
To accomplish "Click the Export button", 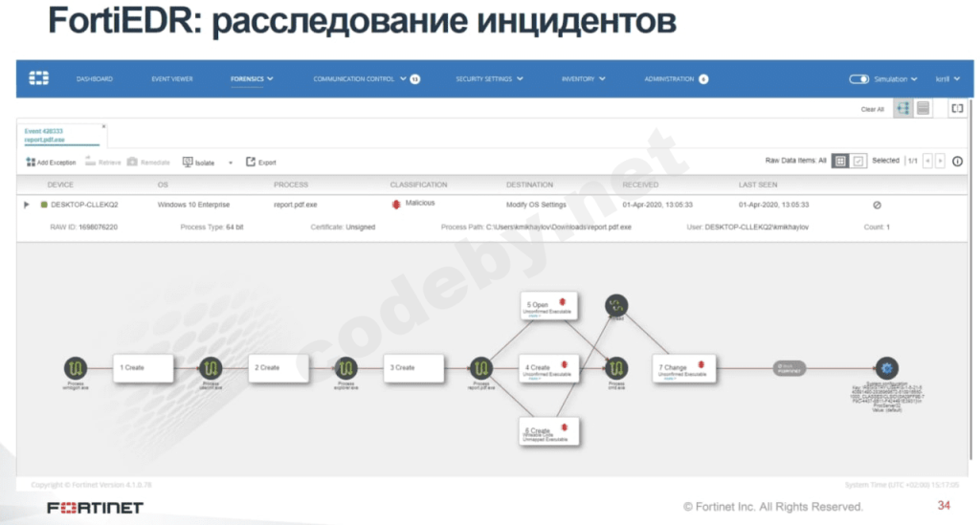I will [260, 163].
